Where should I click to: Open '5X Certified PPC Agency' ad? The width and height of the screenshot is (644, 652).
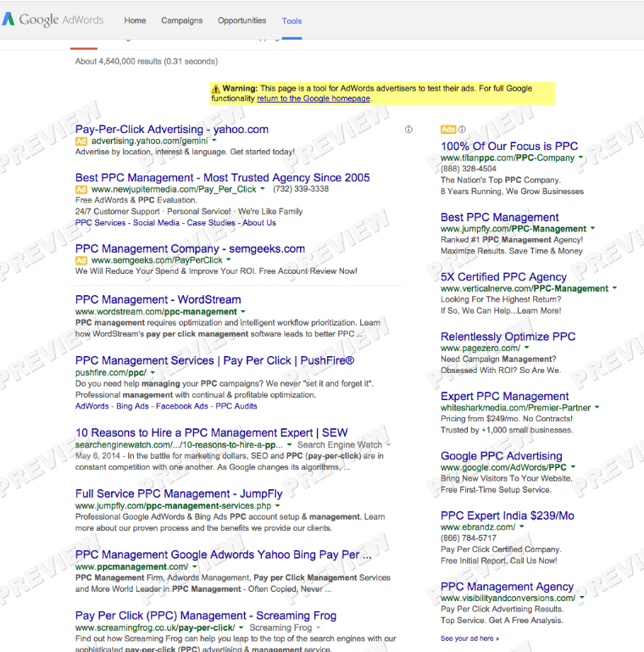(503, 277)
